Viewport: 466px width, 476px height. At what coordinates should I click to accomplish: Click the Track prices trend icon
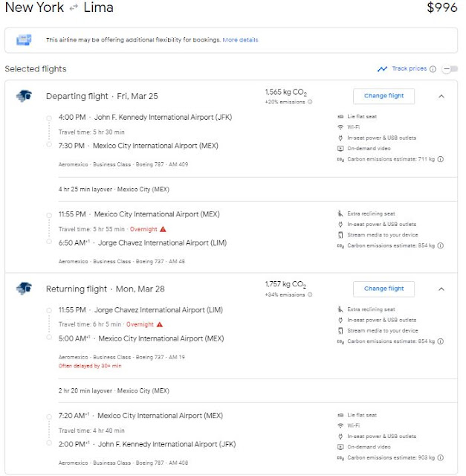[x=382, y=69]
